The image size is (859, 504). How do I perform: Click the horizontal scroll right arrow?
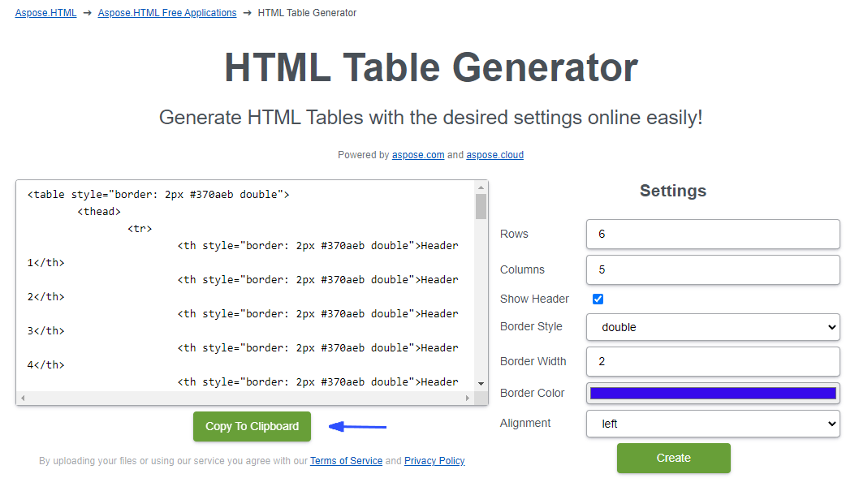tap(468, 398)
